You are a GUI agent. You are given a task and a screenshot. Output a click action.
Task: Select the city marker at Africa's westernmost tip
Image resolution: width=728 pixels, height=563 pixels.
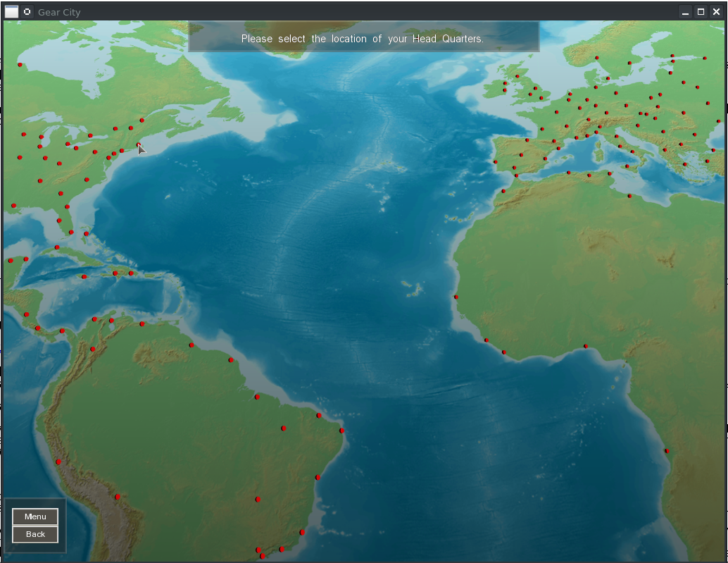coord(456,297)
